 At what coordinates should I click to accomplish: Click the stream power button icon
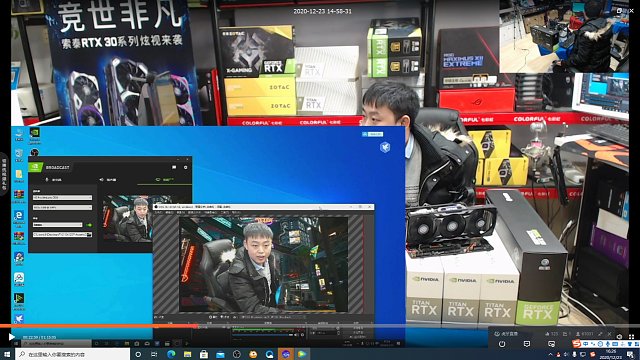coord(502,344)
